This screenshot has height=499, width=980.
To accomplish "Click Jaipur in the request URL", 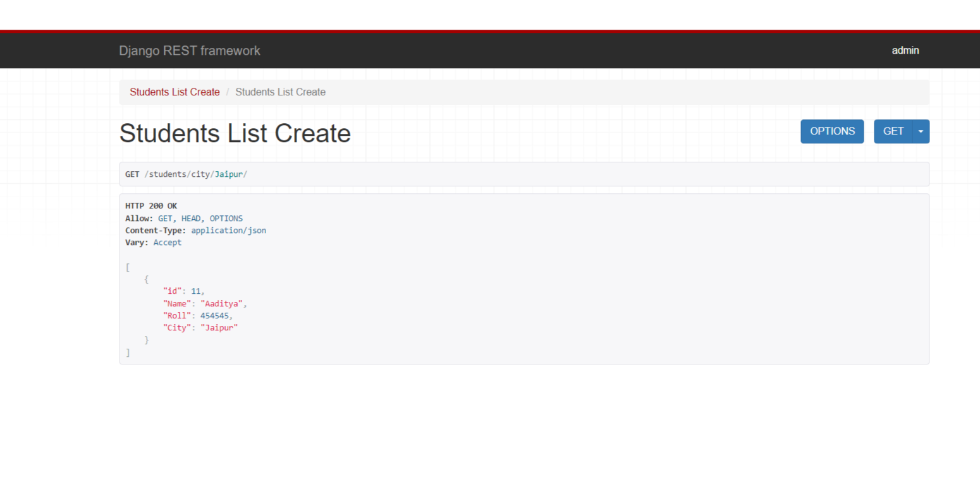I will coord(229,174).
